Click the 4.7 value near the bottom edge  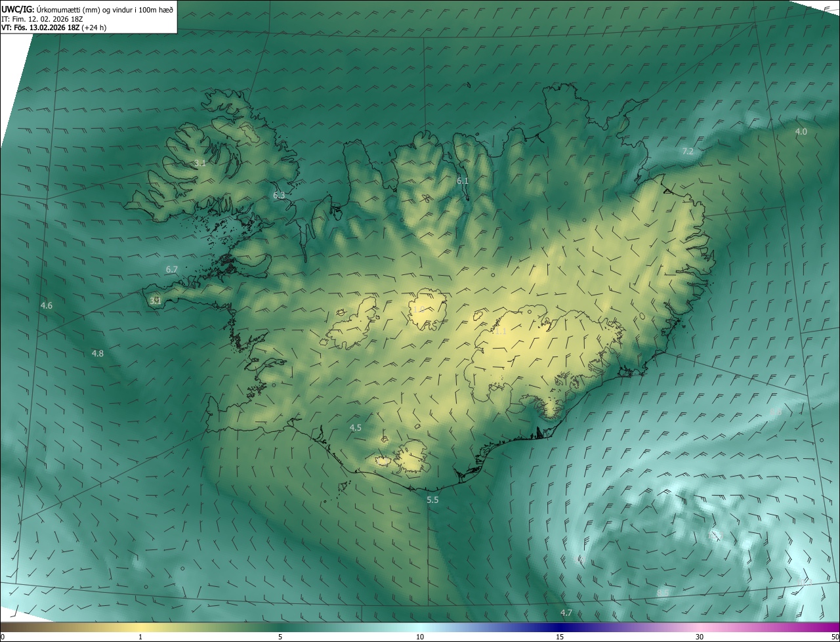(566, 612)
